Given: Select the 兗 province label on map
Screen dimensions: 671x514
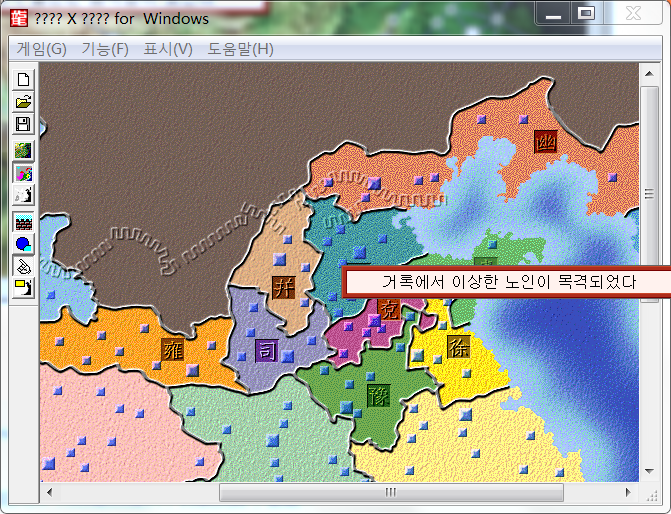Looking at the screenshot, I should point(389,309).
